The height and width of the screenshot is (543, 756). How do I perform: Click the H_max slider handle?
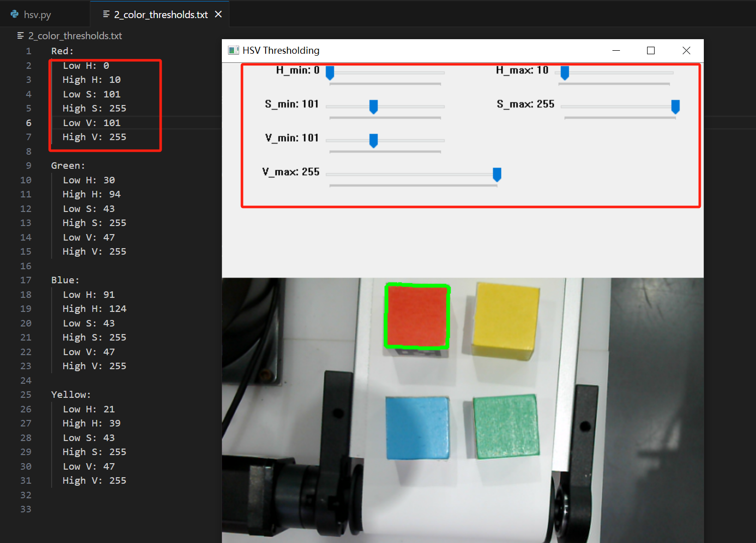(x=565, y=73)
